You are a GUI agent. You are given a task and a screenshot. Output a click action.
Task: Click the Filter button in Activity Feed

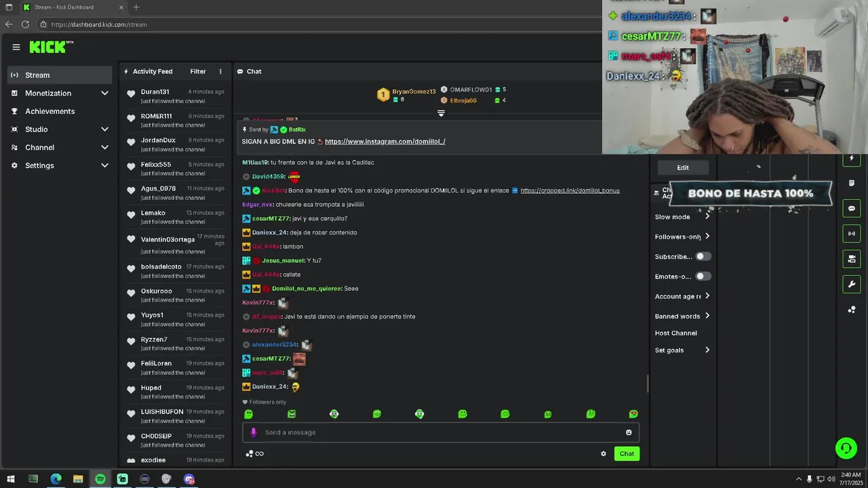(198, 71)
